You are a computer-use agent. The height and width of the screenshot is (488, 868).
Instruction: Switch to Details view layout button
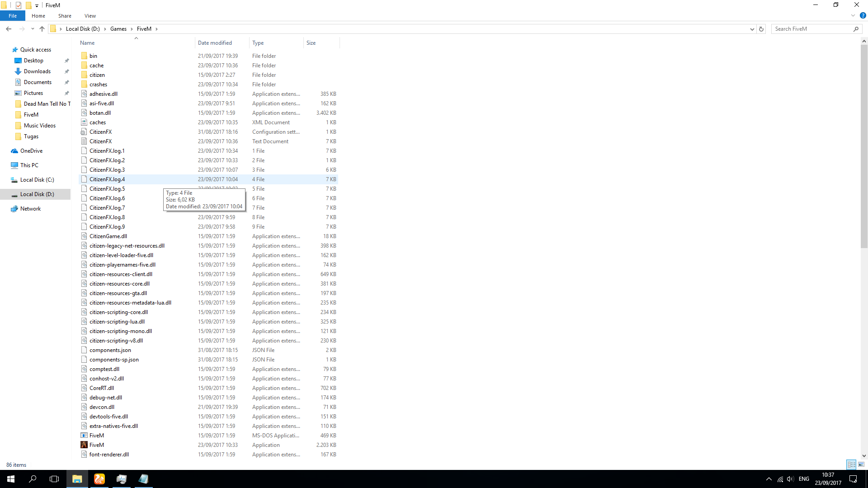851,465
